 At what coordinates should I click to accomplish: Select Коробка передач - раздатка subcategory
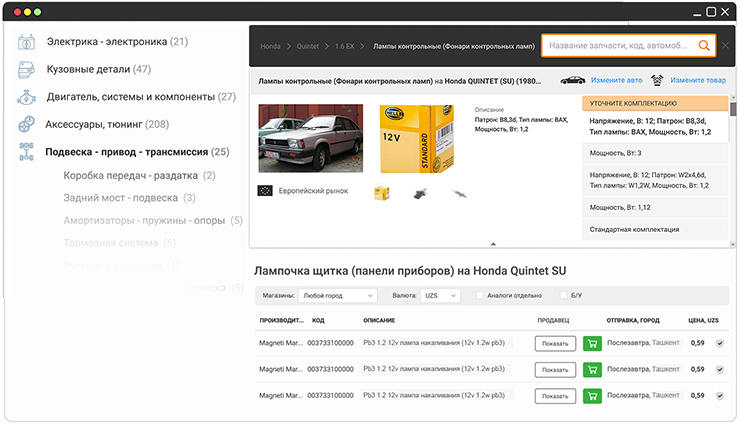(x=139, y=176)
